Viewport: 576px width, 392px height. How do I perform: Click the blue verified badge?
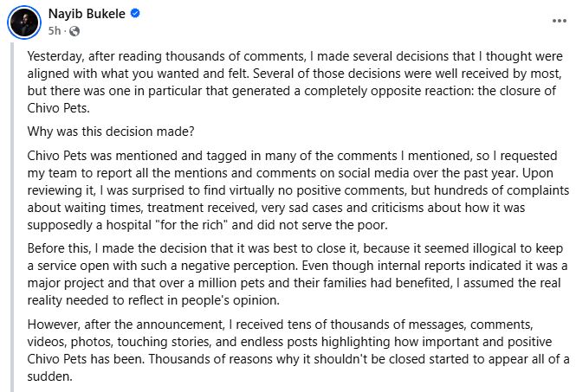(x=135, y=14)
